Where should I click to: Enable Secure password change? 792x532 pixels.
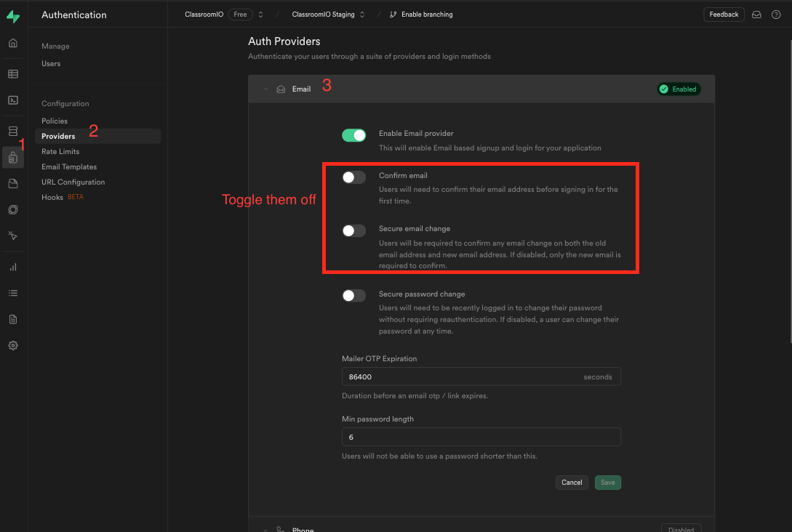pyautogui.click(x=353, y=295)
